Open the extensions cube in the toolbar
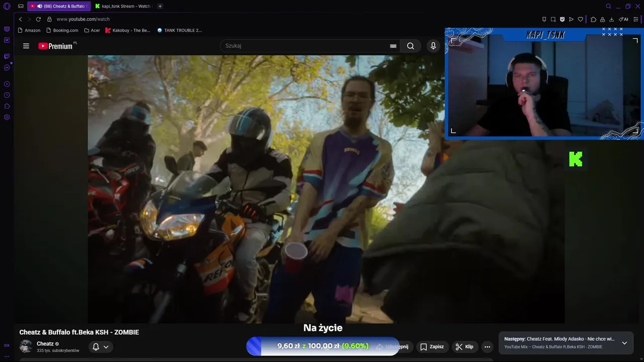644x362 pixels. pos(593,19)
